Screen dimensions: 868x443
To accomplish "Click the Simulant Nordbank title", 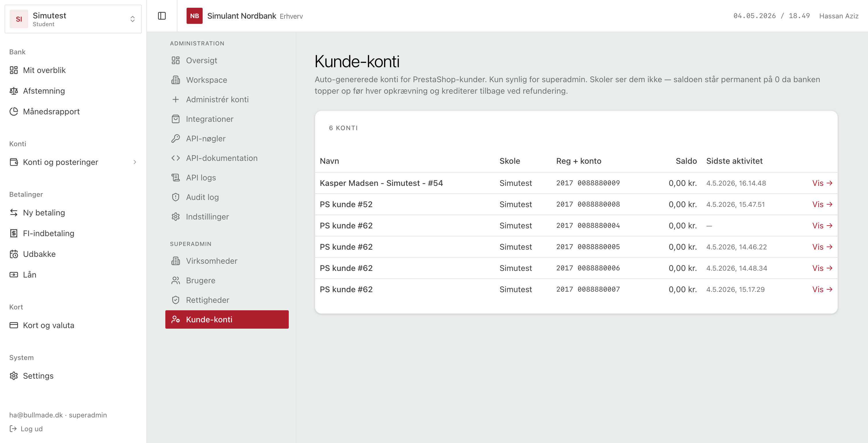I will 242,16.
